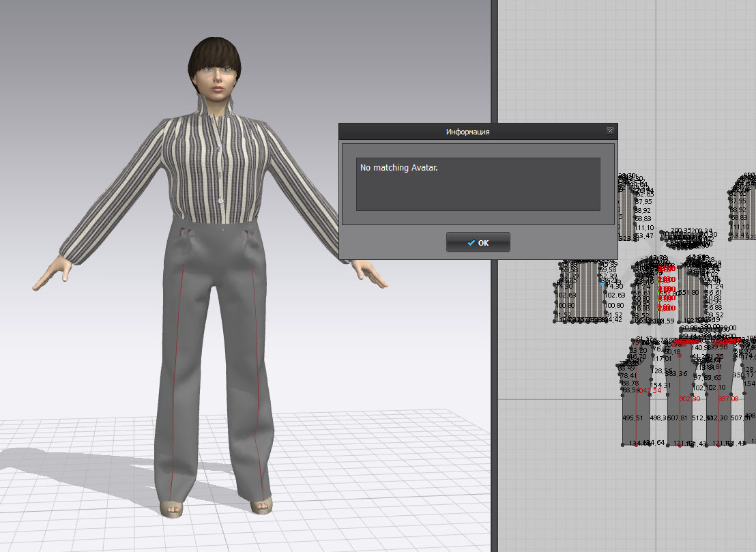This screenshot has height=552, width=756.
Task: Select the gray trousers on the avatar
Action: [214, 357]
